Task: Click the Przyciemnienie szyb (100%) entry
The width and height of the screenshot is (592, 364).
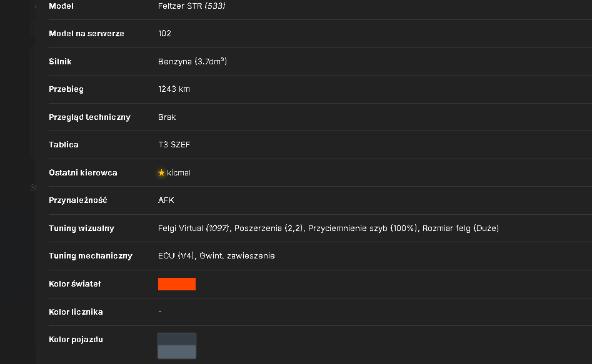Action: (363, 229)
